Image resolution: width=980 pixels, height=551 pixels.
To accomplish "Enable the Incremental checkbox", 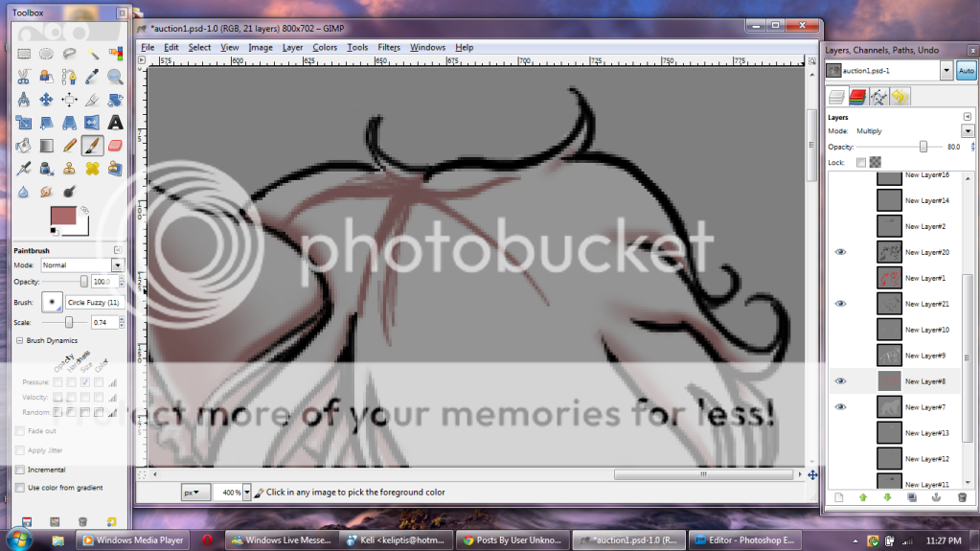I will [x=20, y=470].
